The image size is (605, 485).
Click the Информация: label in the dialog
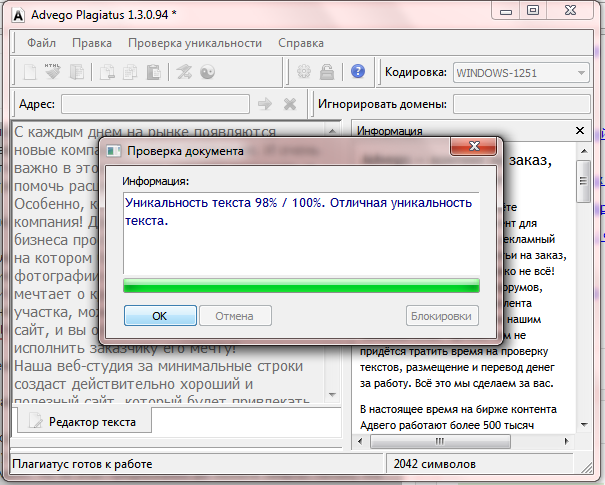156,181
